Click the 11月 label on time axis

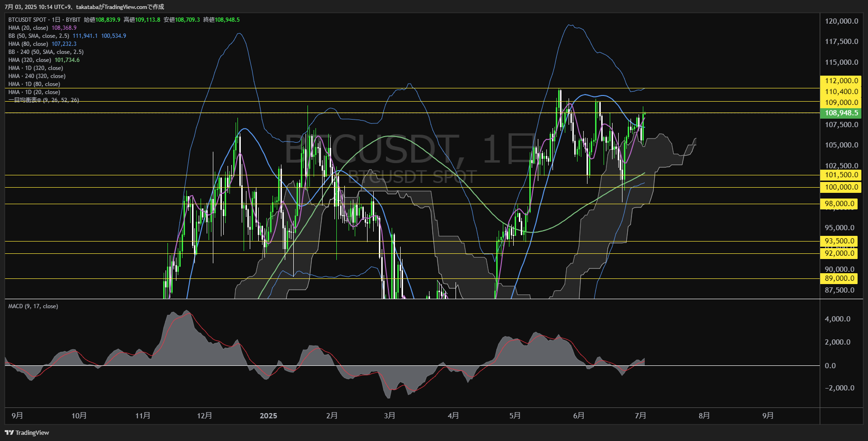coord(143,415)
